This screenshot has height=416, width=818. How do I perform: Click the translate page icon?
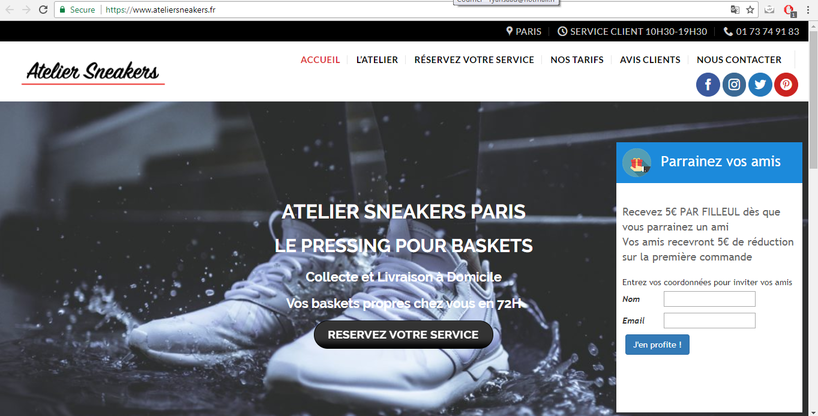pos(735,9)
